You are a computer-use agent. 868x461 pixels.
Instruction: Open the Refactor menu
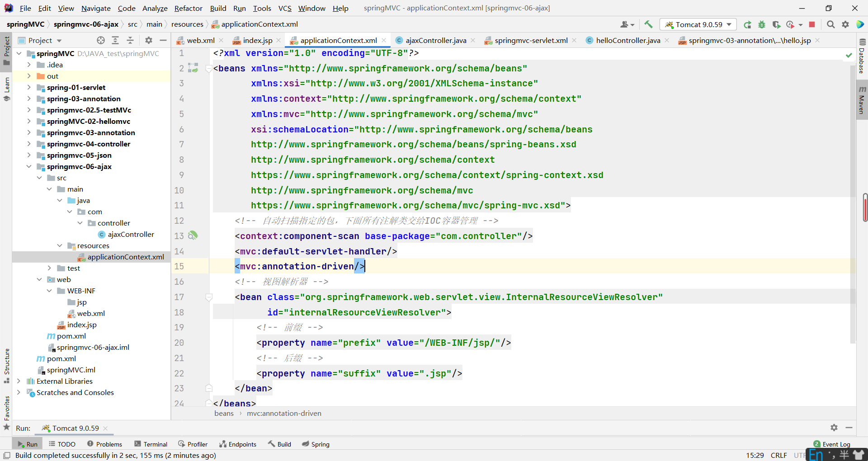[188, 8]
